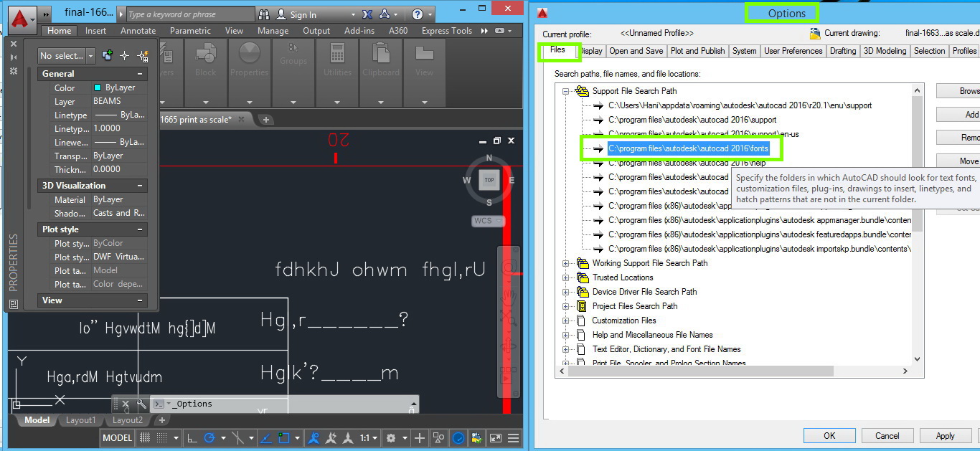Image resolution: width=980 pixels, height=451 pixels.
Task: Click the cyan Color ByLayer swatch
Action: pyautogui.click(x=98, y=87)
